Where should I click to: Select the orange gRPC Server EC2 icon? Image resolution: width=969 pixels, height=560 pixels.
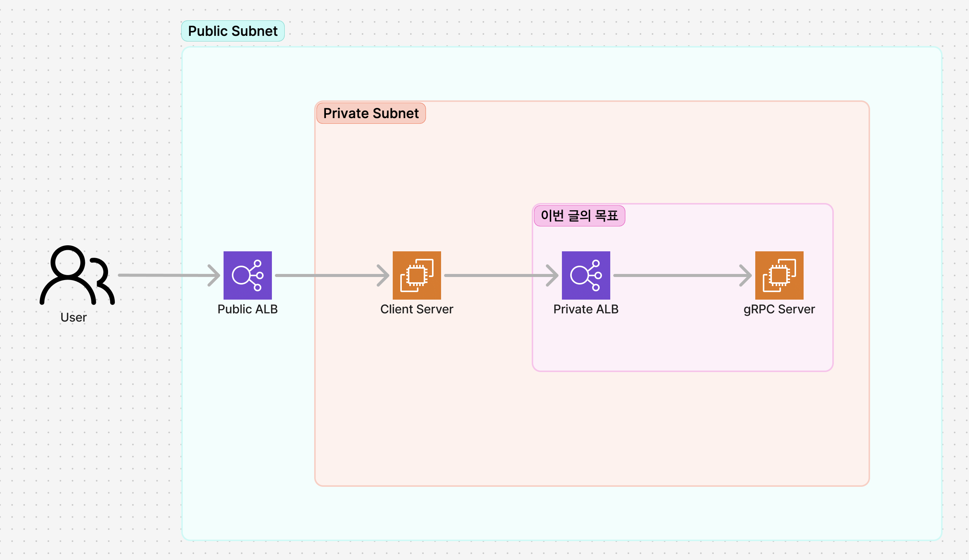779,275
